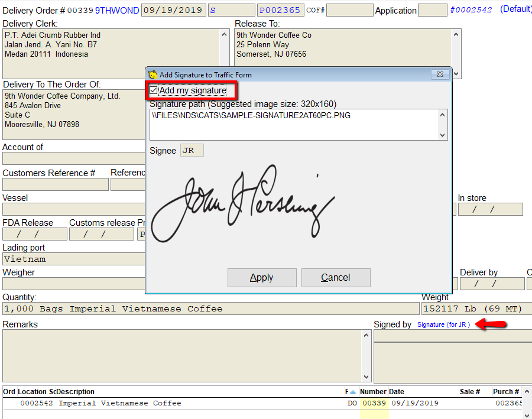Click the 9THWOND customer link
Screen dimensions: 532x419
[117, 11]
